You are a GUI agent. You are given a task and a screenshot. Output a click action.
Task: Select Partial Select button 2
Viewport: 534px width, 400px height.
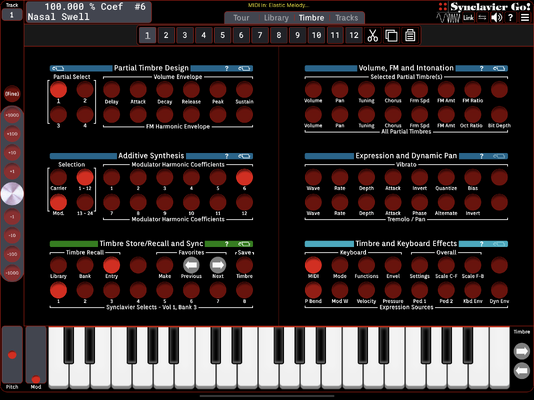point(85,90)
